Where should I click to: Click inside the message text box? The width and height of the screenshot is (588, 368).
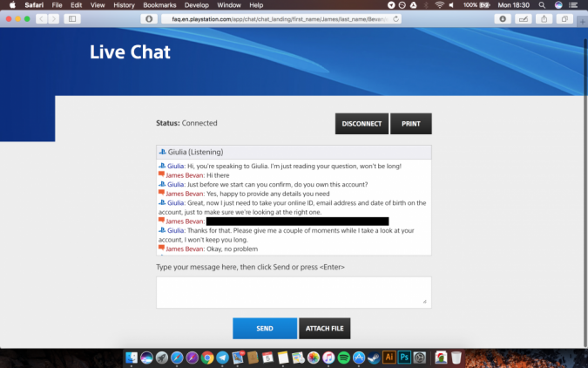pos(293,292)
